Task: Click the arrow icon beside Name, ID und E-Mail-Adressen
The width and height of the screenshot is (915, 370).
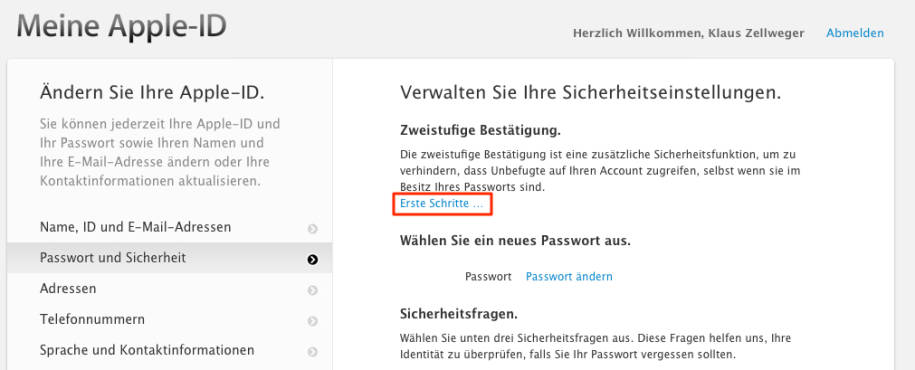Action: pyautogui.click(x=312, y=229)
